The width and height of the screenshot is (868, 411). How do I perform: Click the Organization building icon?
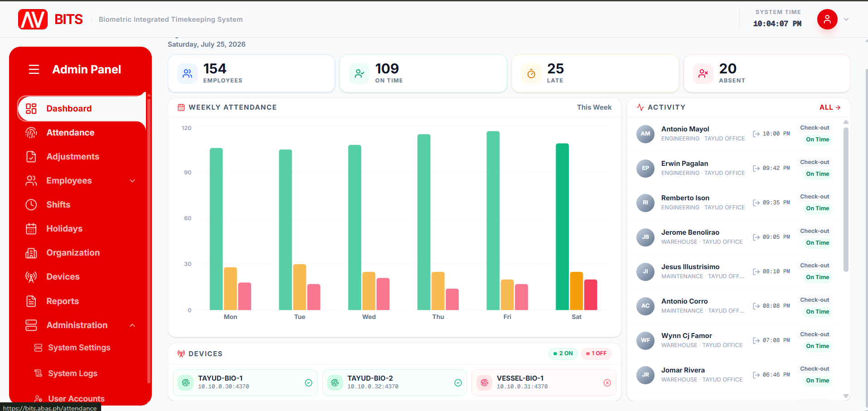click(31, 252)
